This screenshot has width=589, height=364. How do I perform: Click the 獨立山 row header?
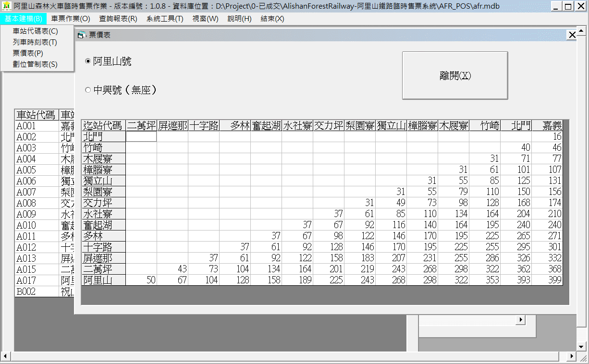[103, 181]
